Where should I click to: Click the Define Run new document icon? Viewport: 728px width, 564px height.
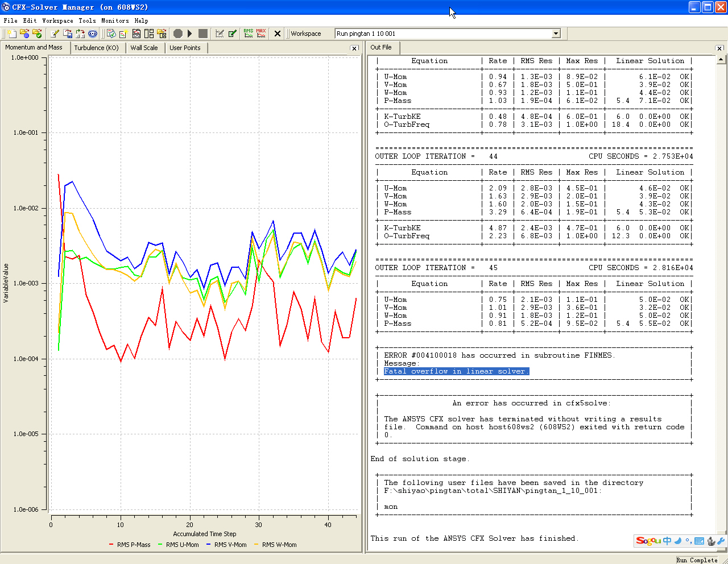[x=12, y=34]
